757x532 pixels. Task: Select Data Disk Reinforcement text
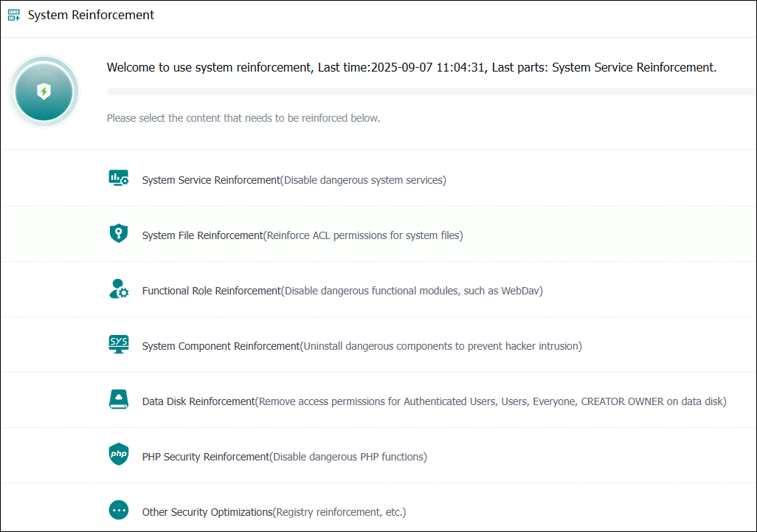point(198,401)
